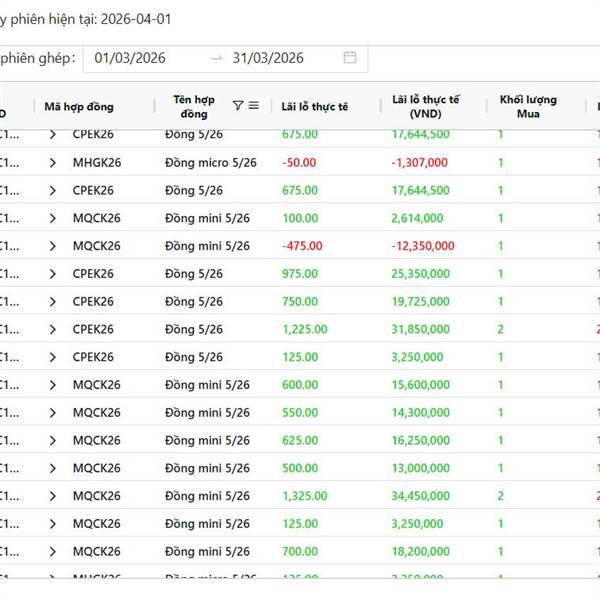Sort by Lãi lỗ thực tế (VND) header
The image size is (600, 600).
pyautogui.click(x=426, y=107)
